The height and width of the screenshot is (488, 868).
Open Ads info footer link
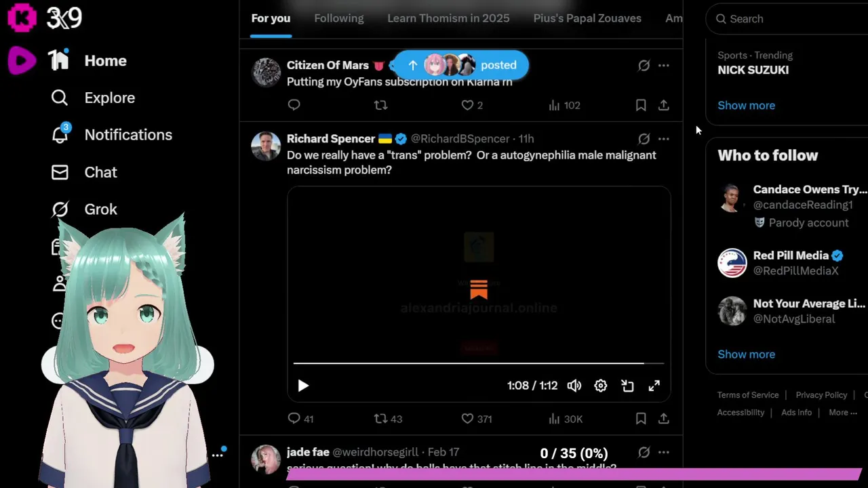pyautogui.click(x=796, y=413)
